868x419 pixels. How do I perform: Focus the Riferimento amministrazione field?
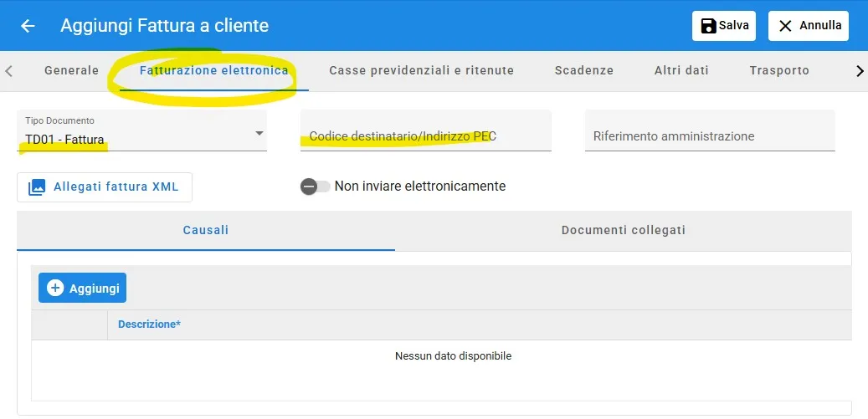(x=710, y=135)
